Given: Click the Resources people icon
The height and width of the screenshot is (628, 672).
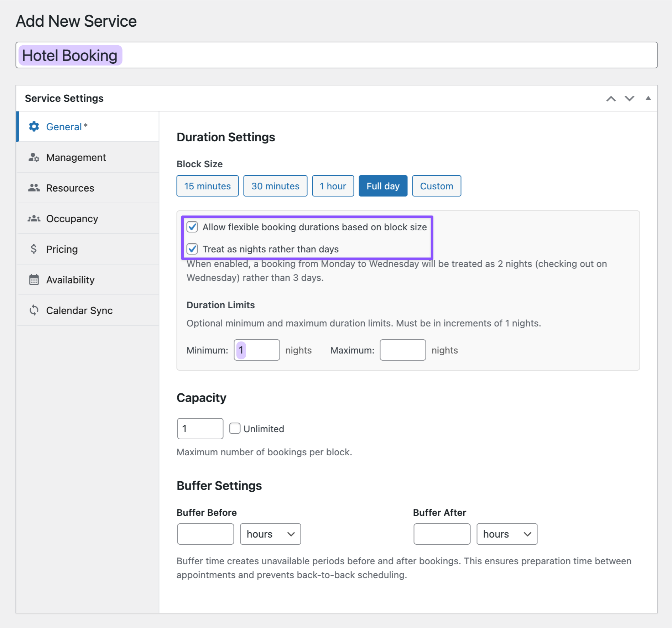Looking at the screenshot, I should (x=34, y=188).
